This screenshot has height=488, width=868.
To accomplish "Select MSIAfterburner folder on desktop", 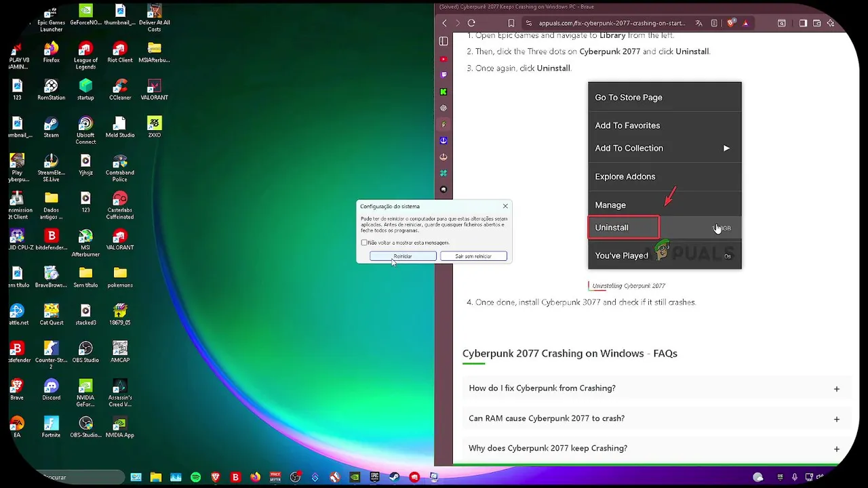I will tap(154, 53).
